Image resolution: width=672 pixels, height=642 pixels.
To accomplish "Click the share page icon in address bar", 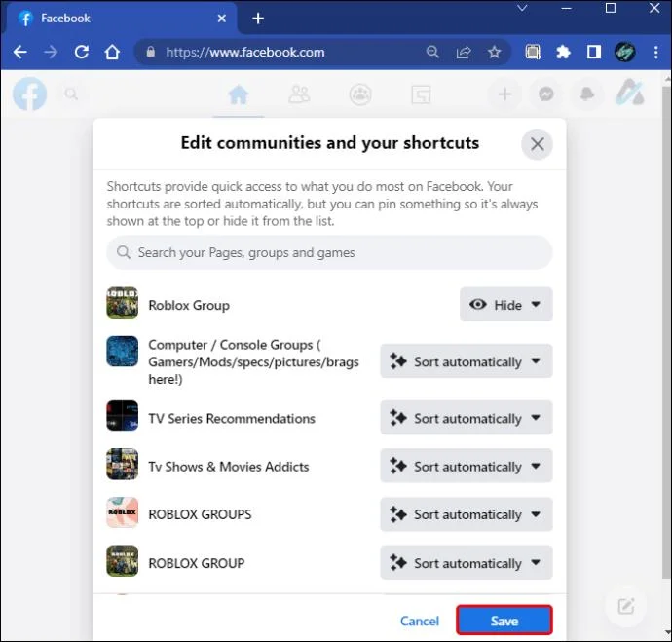I will (x=464, y=53).
